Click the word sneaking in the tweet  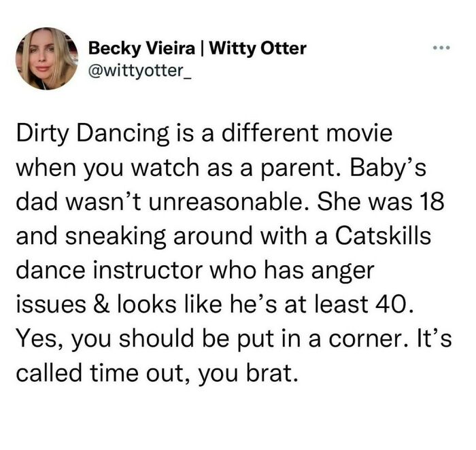(116, 237)
